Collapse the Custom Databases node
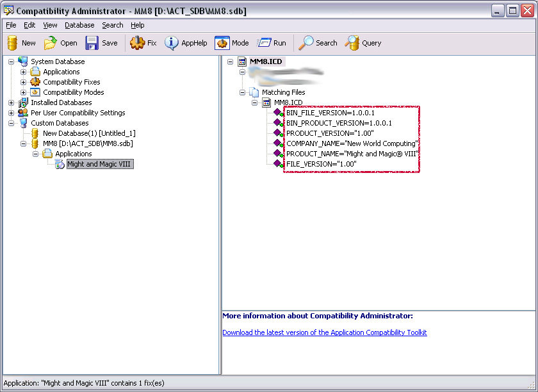 pyautogui.click(x=12, y=123)
